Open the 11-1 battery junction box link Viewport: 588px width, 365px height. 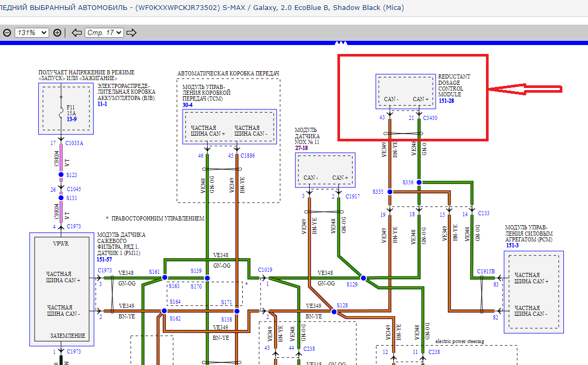[x=102, y=104]
